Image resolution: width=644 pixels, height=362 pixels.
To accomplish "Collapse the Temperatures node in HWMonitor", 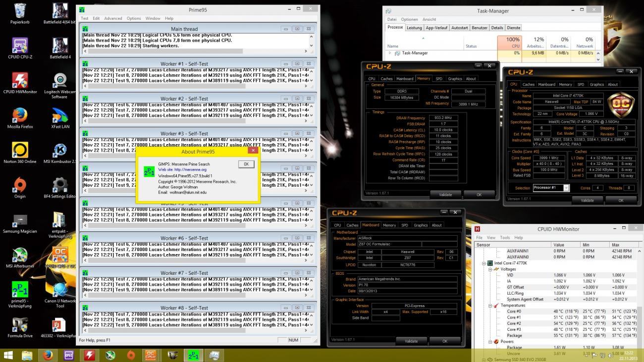I will 490,306.
